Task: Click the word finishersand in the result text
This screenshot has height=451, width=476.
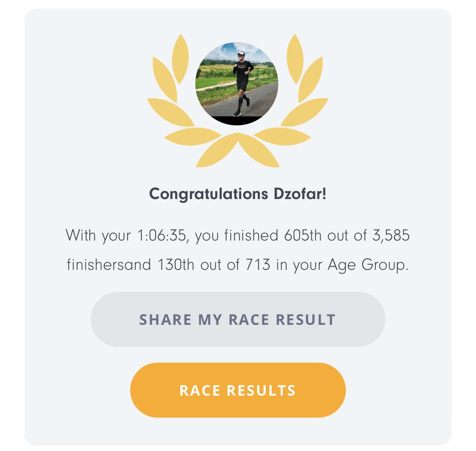Action: pyautogui.click(x=109, y=265)
